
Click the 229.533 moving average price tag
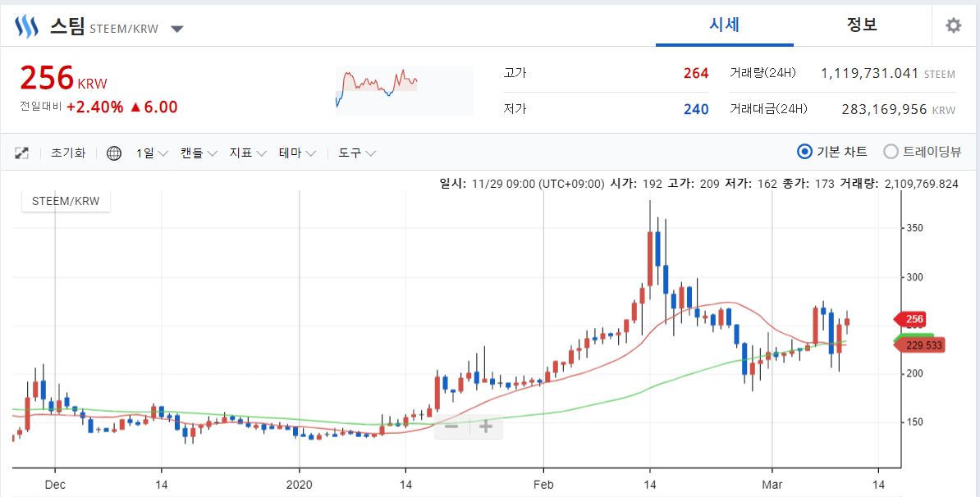coord(920,344)
